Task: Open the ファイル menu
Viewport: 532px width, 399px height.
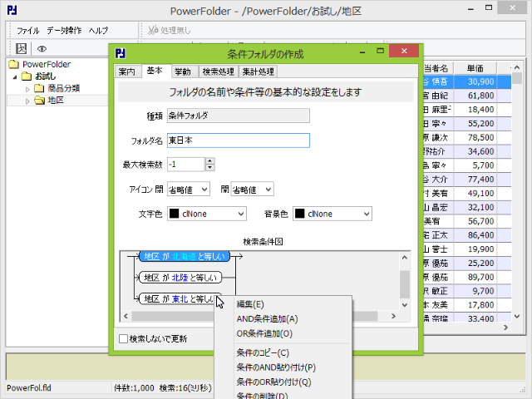Action: (x=28, y=31)
